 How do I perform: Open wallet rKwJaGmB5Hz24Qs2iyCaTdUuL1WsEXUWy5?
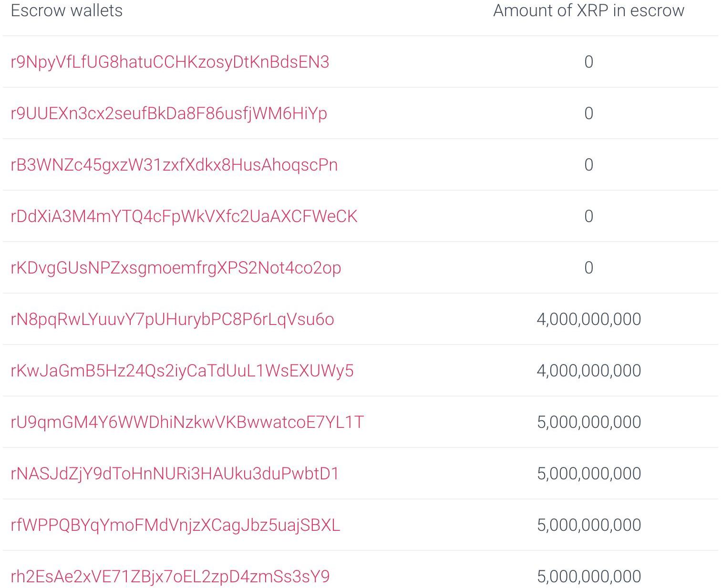click(182, 371)
